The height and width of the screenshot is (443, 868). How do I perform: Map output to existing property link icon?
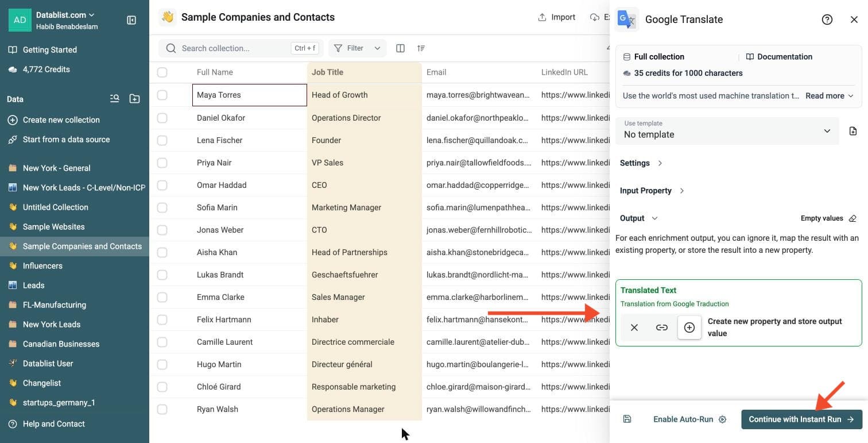[662, 328]
